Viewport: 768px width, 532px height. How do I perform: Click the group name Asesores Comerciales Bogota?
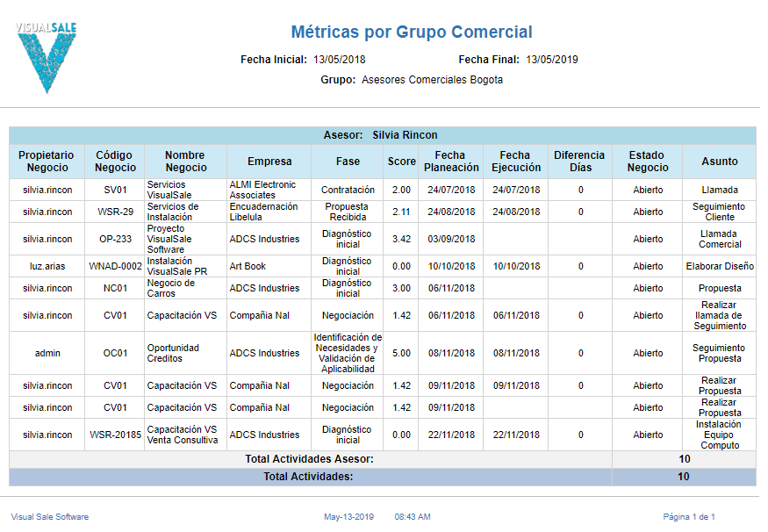pyautogui.click(x=432, y=80)
